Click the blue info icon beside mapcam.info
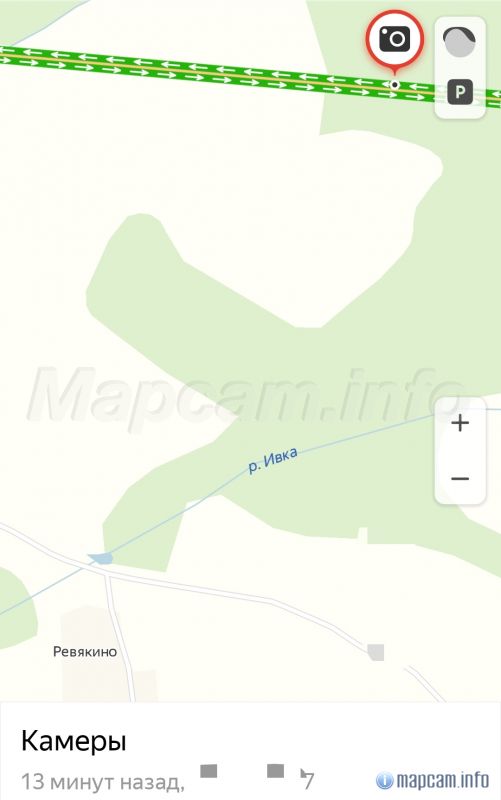This screenshot has height=800, width=501. [x=385, y=780]
